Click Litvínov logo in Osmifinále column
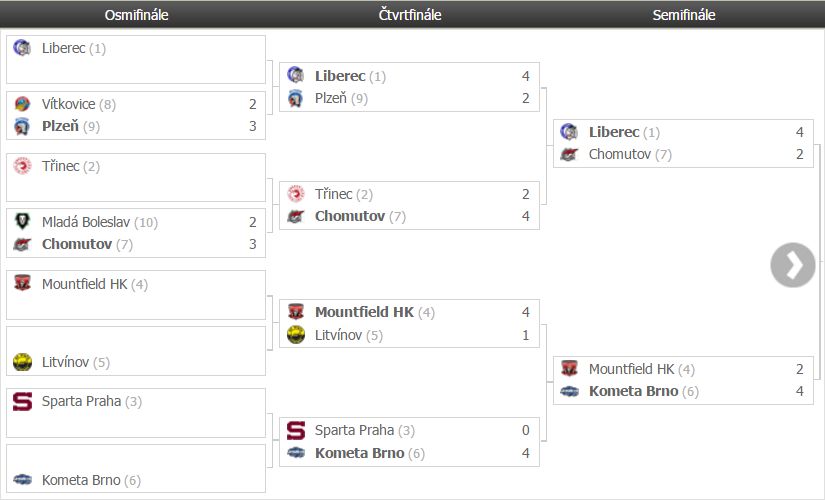The width and height of the screenshot is (825, 500). (x=22, y=362)
